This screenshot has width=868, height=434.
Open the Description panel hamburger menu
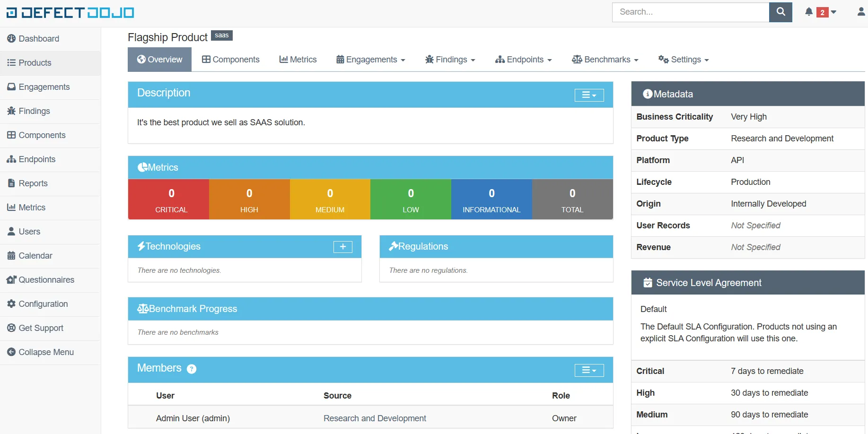[x=588, y=95]
